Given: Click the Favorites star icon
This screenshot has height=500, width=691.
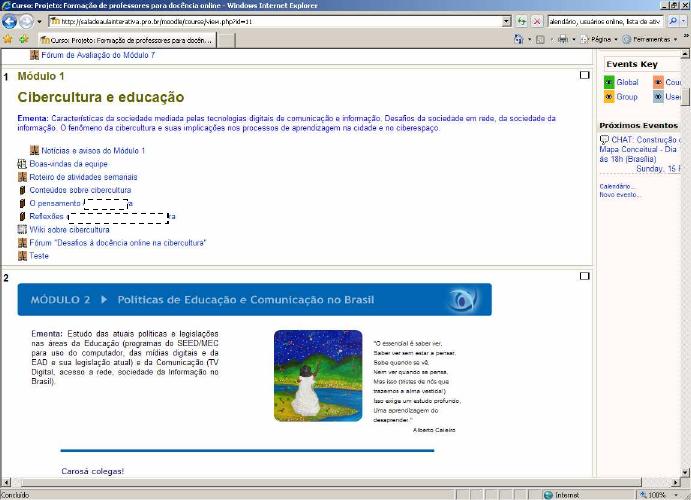Looking at the screenshot, I should [7, 40].
